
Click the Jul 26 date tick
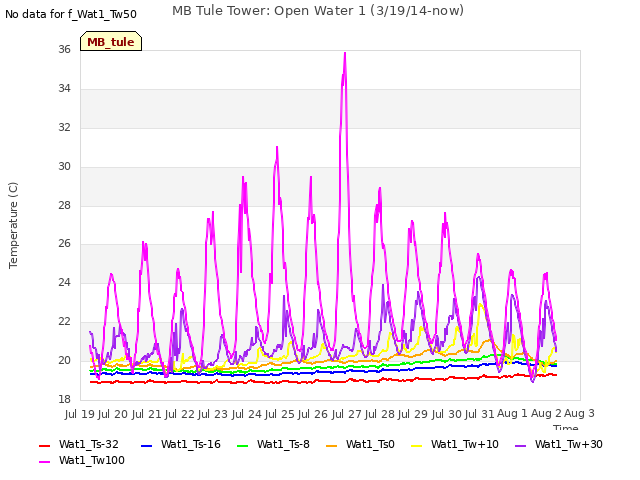click(312, 414)
